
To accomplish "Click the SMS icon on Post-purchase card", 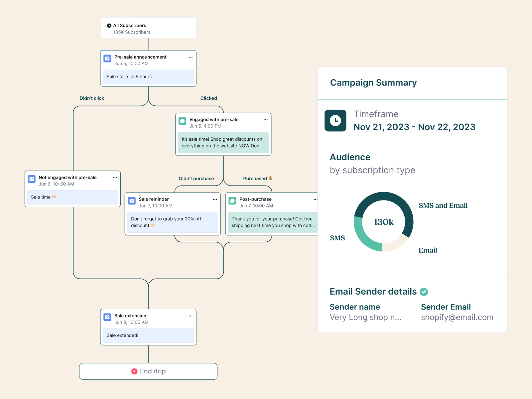I will pyautogui.click(x=232, y=201).
